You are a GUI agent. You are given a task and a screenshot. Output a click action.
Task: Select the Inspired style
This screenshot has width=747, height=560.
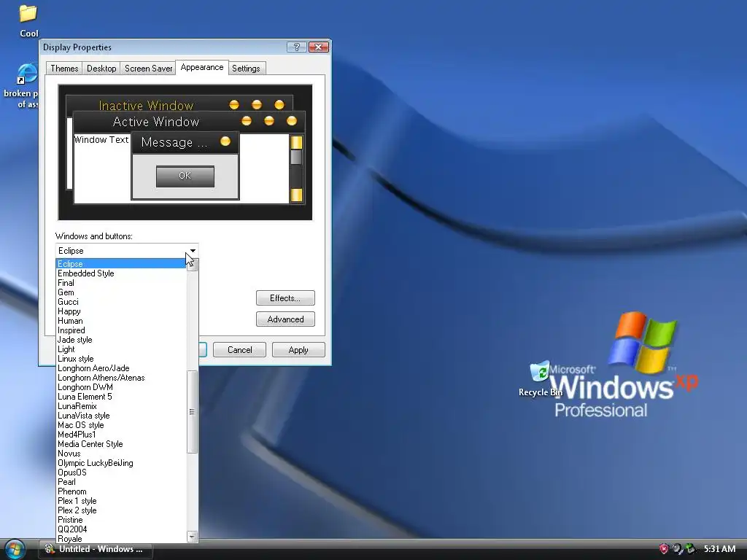(120, 330)
